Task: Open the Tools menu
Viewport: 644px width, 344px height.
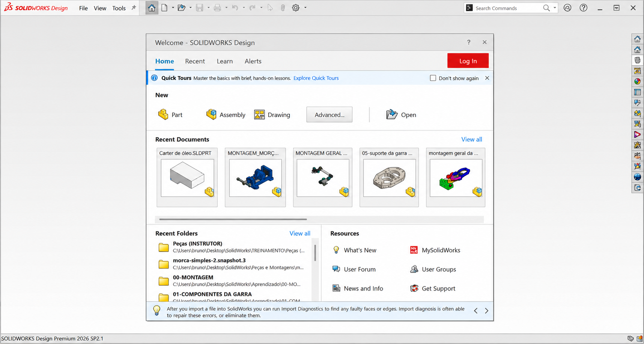Action: click(x=119, y=8)
